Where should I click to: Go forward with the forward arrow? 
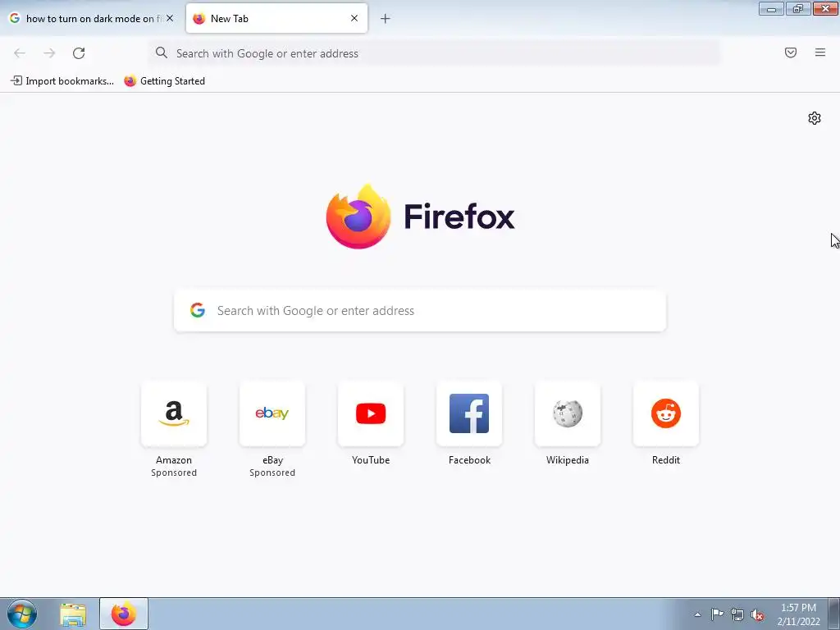49,53
